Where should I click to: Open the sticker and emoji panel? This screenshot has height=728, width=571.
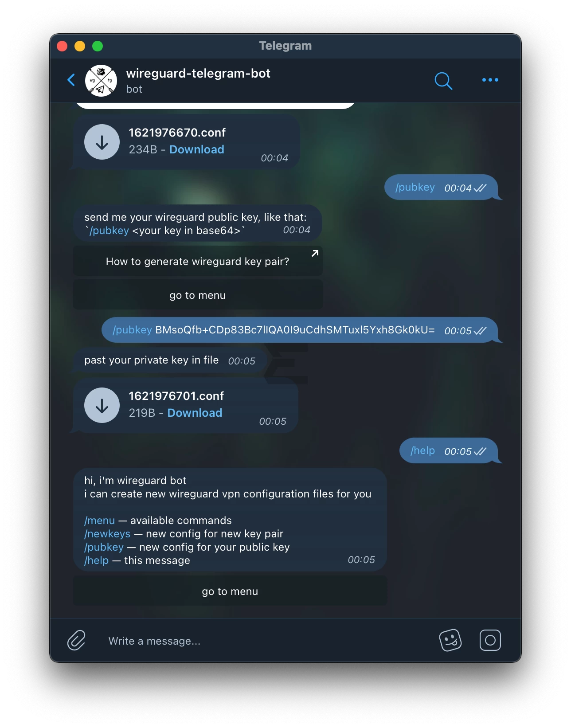450,640
